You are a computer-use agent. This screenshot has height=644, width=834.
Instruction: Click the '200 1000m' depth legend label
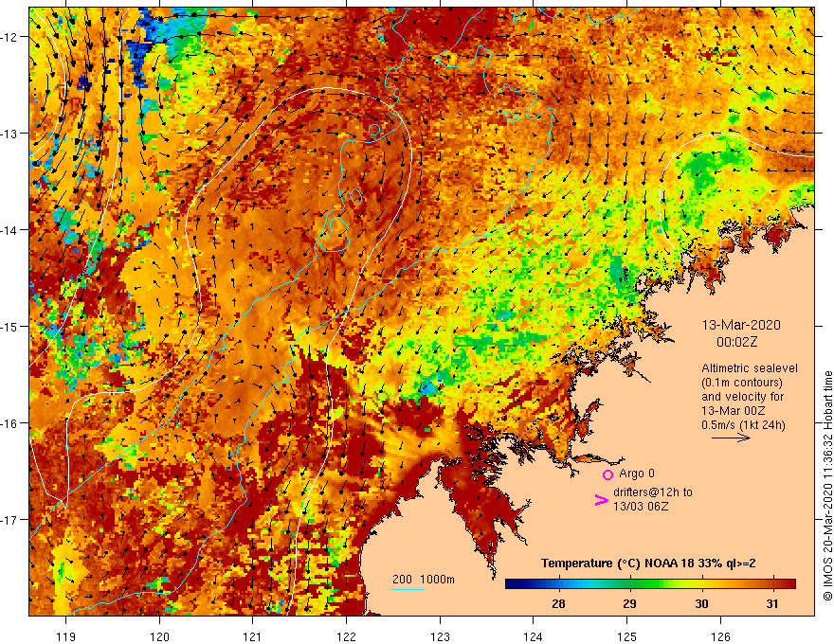tap(424, 580)
